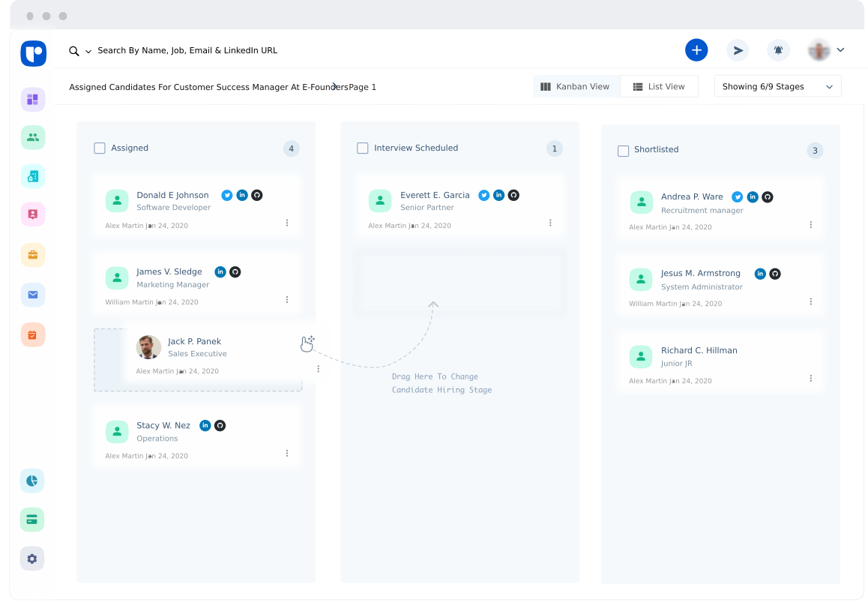Screen dimensions: 868x608
Task: Open Donald E Johnson's LinkedIn icon
Action: [x=242, y=195]
